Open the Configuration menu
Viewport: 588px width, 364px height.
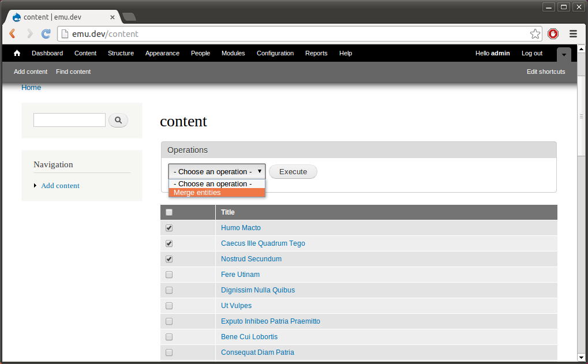point(275,53)
